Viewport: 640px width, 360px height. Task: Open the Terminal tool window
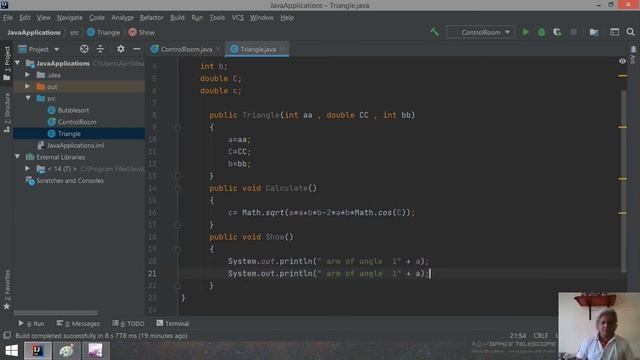coord(173,323)
